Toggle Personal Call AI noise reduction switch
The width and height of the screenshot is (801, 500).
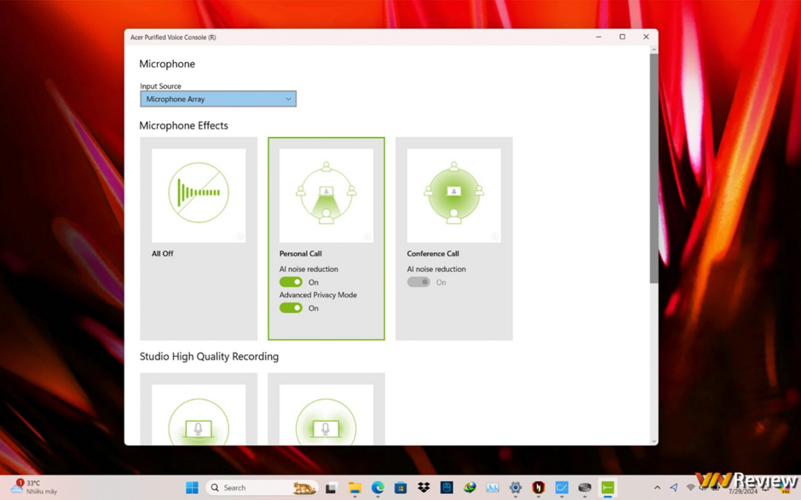(291, 282)
